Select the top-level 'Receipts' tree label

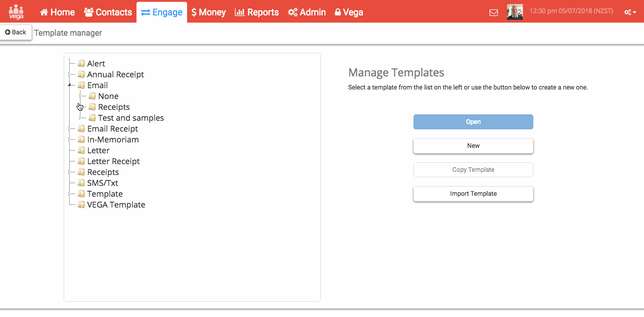103,172
